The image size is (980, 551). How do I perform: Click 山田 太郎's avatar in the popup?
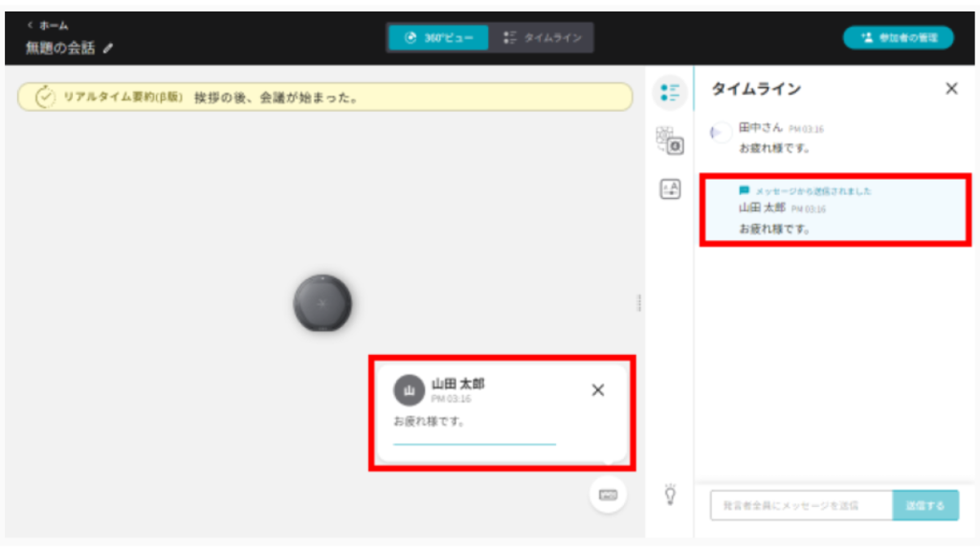click(x=409, y=389)
